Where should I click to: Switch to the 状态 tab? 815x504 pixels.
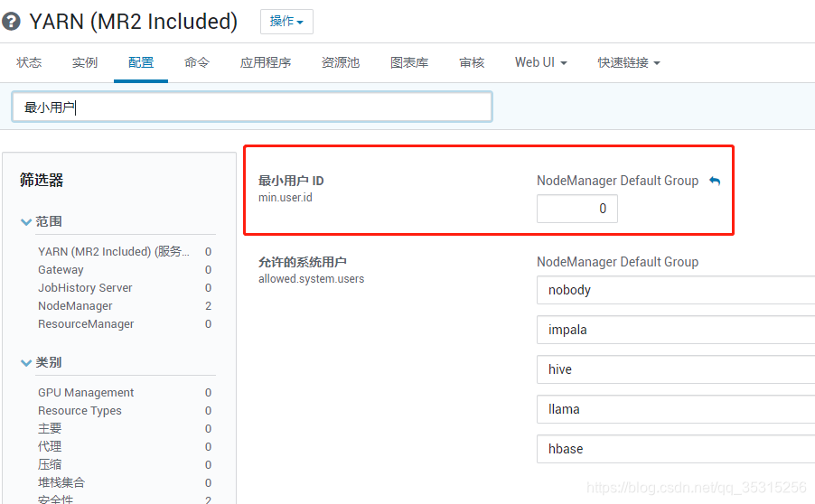pos(29,62)
